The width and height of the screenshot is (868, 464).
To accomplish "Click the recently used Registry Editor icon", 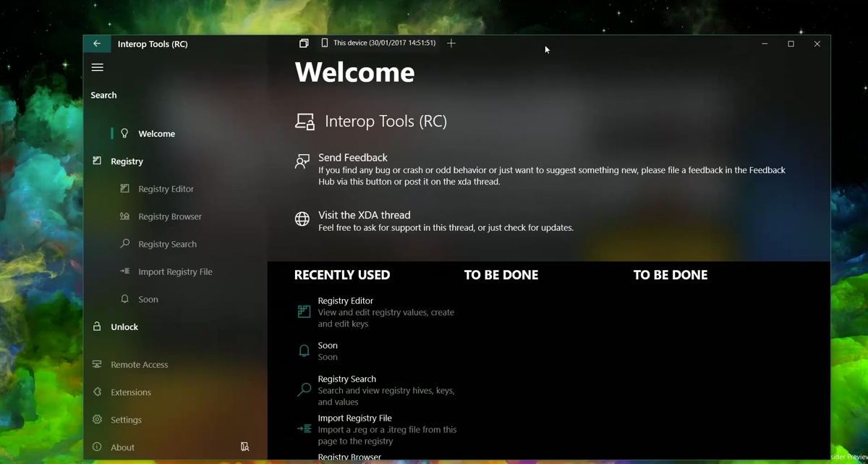I will [x=304, y=312].
